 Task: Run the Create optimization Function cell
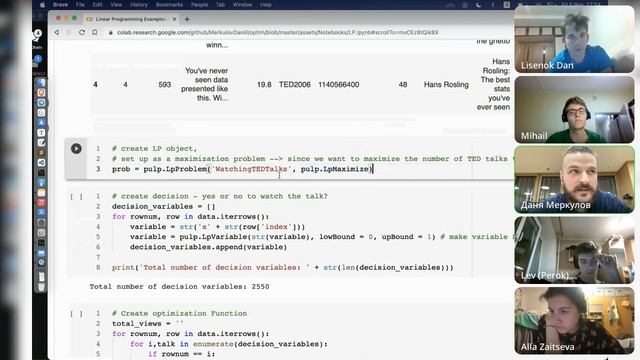tap(76, 314)
